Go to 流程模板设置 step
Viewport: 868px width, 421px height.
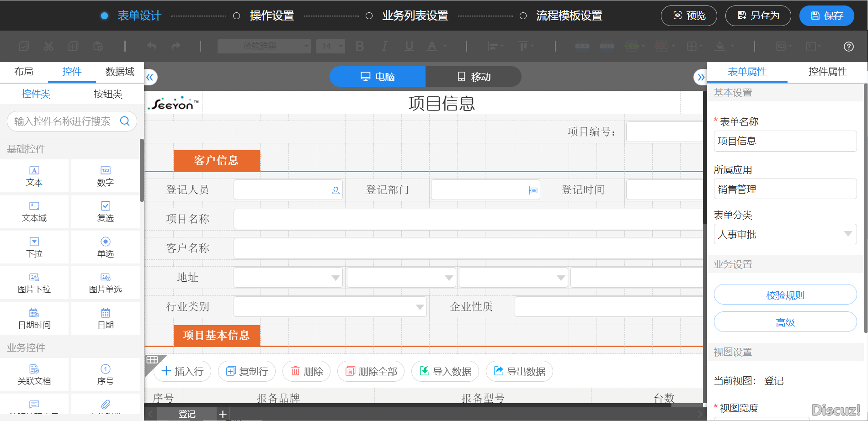coord(569,16)
